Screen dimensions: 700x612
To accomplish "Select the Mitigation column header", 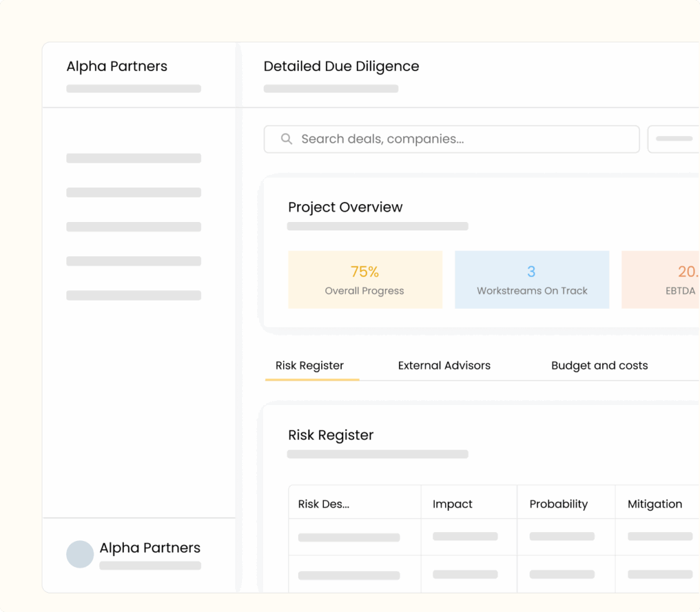I will pos(655,504).
